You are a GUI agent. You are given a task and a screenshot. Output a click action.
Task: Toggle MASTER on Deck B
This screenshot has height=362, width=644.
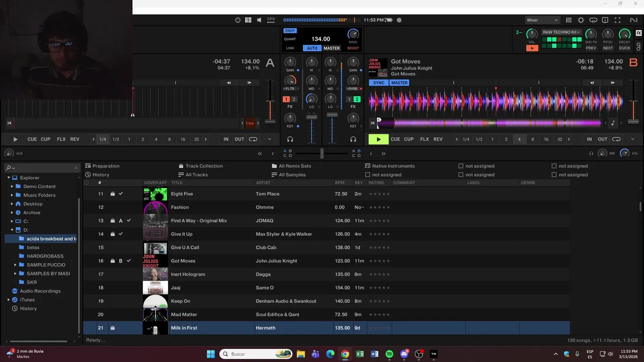(399, 83)
